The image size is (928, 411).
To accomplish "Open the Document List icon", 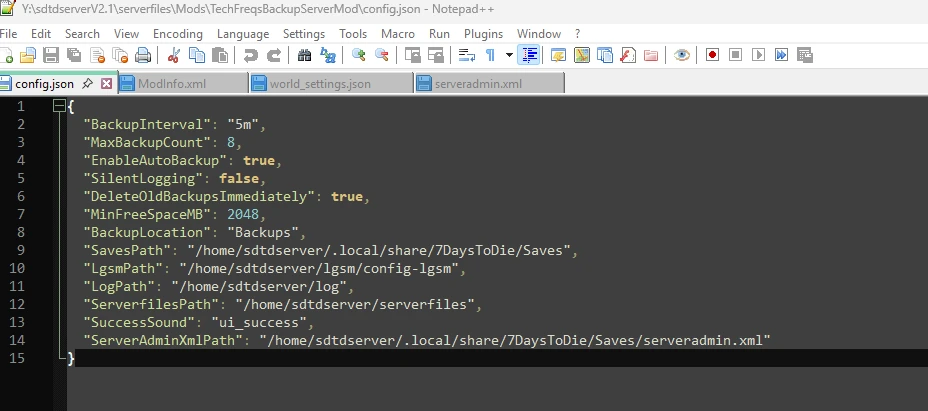I will [604, 55].
